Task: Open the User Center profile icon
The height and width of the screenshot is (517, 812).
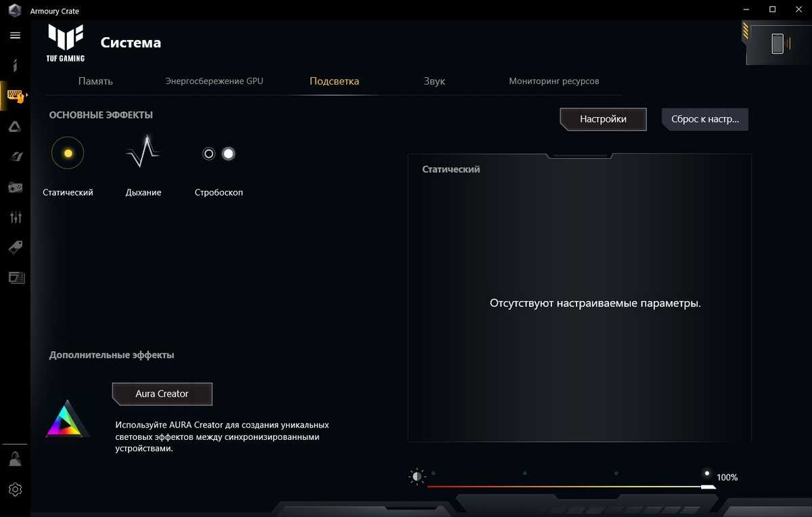Action: tap(15, 459)
